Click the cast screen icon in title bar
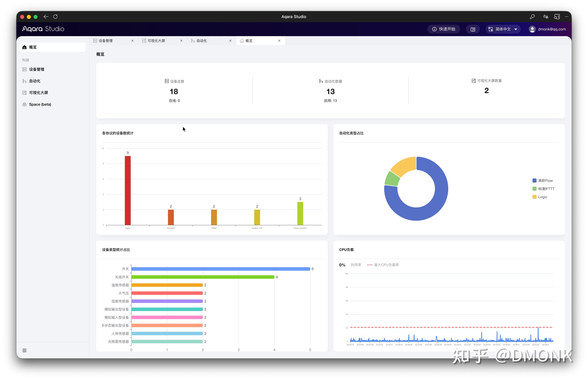Screen dimensions: 588x380 pyautogui.click(x=557, y=16)
